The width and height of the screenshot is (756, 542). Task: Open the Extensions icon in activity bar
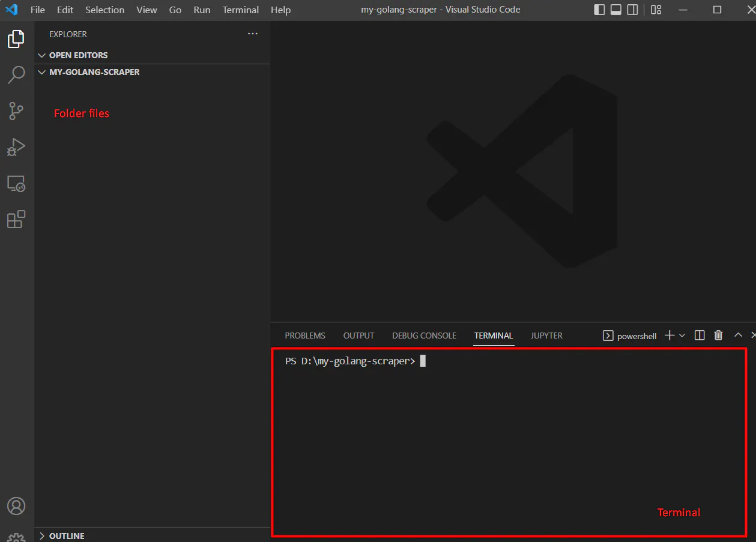click(16, 219)
